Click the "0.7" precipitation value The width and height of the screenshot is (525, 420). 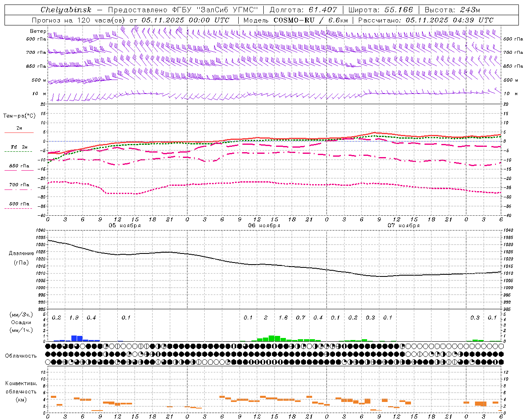pos(301,318)
